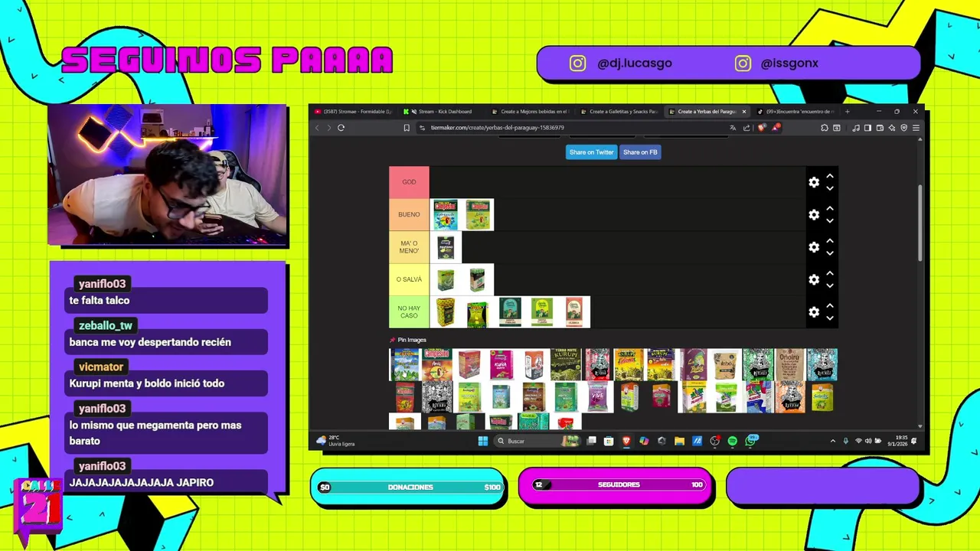Open the browser music note icon

[856, 128]
